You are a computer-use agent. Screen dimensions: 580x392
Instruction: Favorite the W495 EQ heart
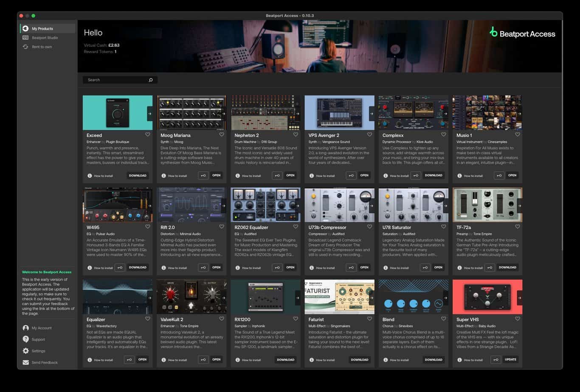click(x=148, y=227)
